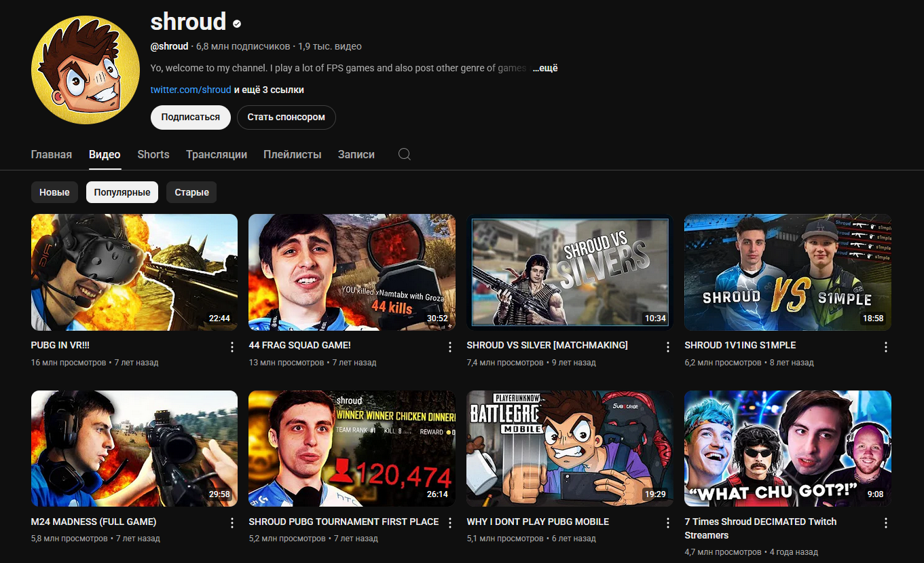The image size is (924, 563).
Task: Switch to the Записи tab
Action: click(356, 154)
